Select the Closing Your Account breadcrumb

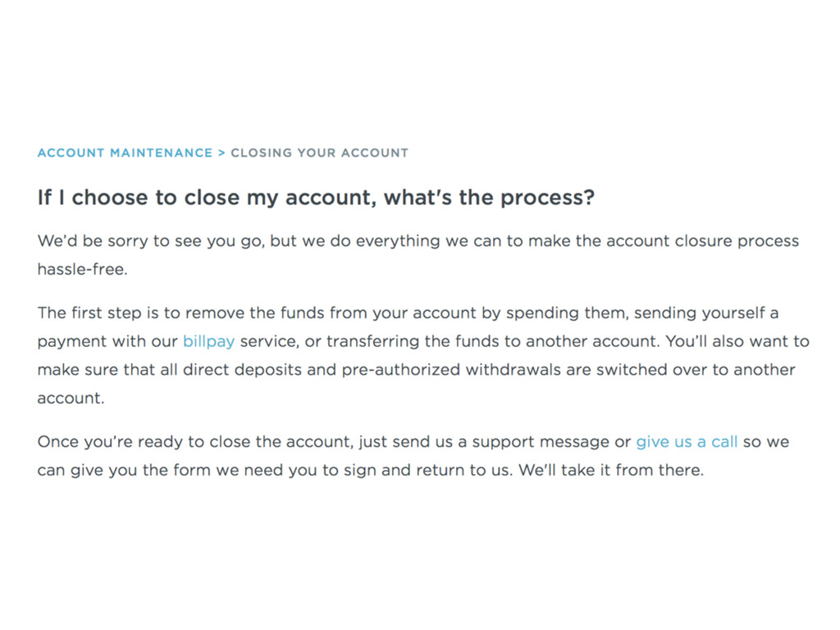pos(319,153)
